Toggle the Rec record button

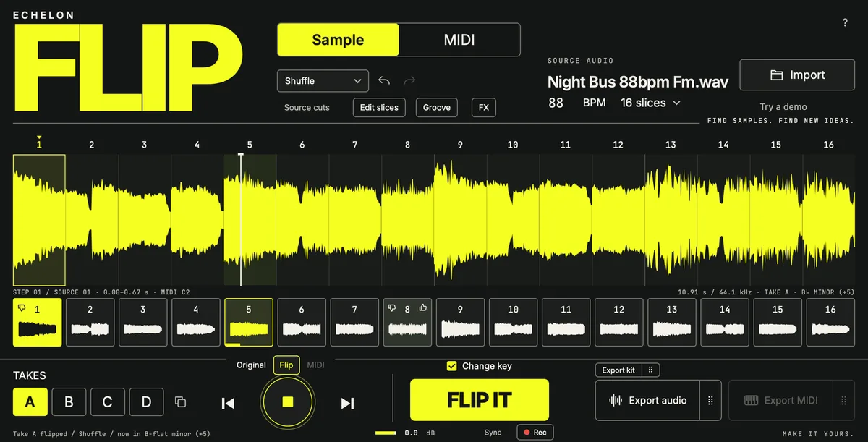(x=535, y=433)
